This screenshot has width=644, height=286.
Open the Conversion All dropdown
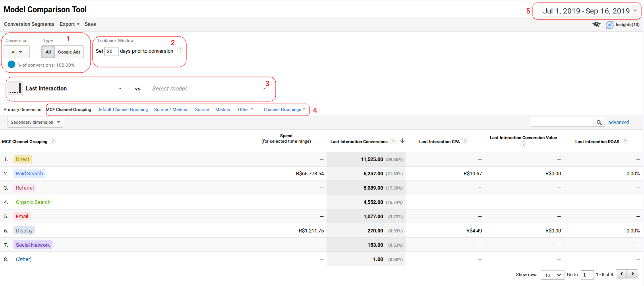click(17, 52)
